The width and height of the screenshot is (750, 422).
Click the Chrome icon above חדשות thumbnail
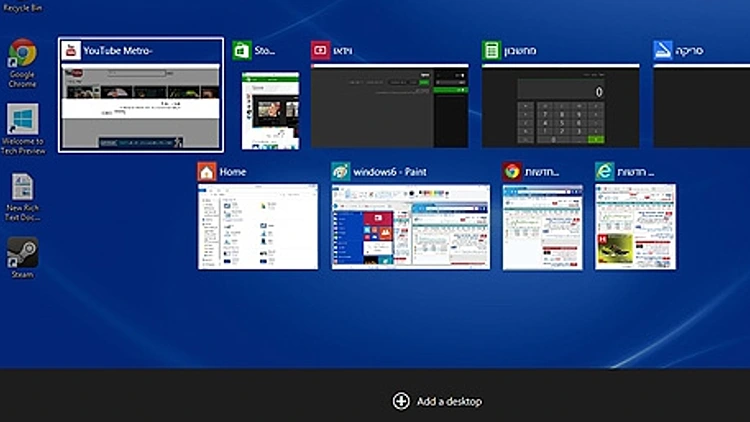click(x=512, y=172)
